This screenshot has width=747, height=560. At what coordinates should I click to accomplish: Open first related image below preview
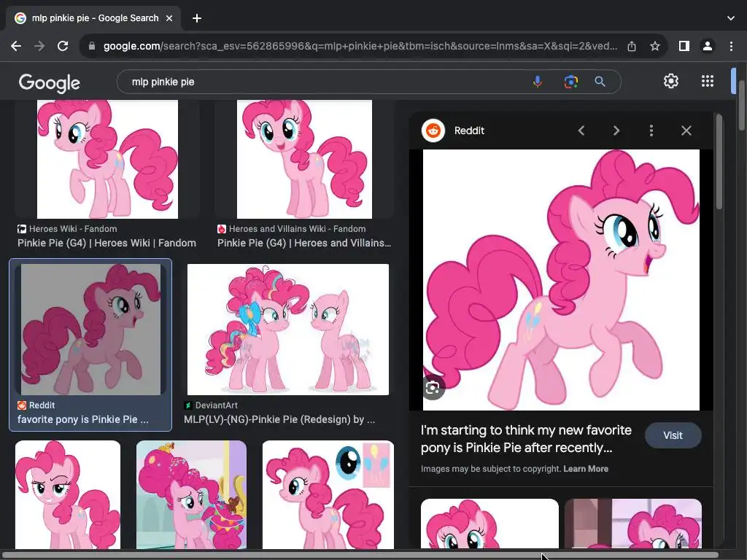pyautogui.click(x=489, y=524)
